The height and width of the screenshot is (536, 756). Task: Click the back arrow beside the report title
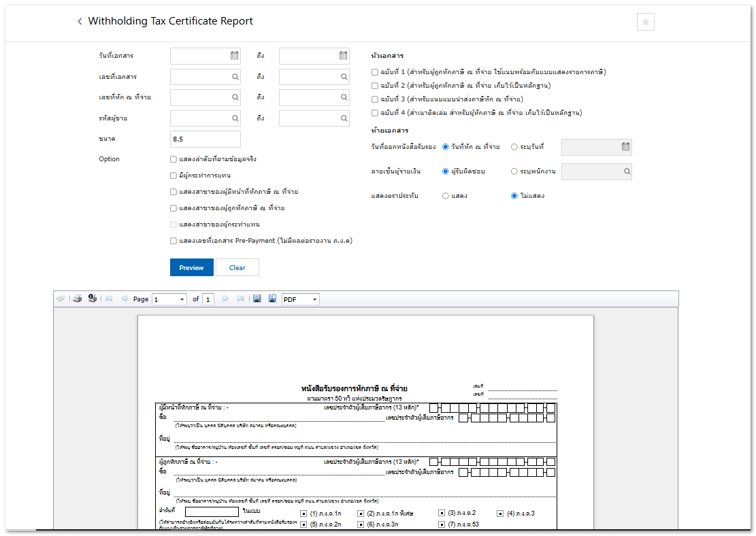[x=80, y=22]
